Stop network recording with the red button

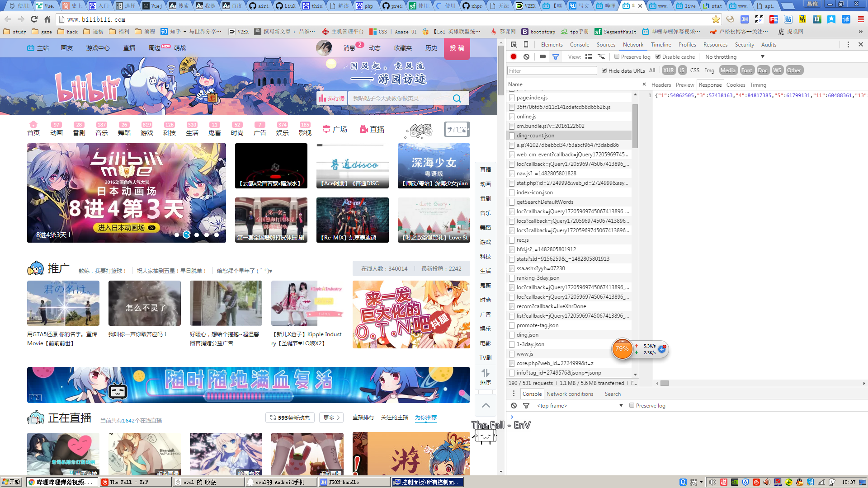[514, 56]
